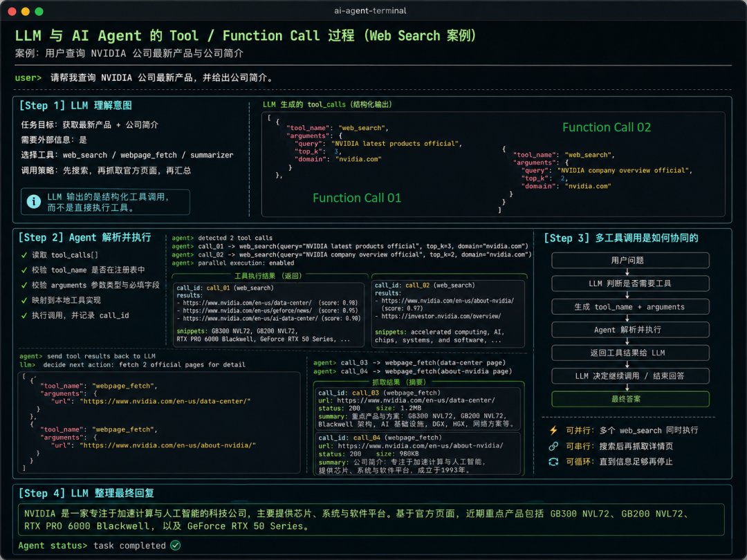
Task: Click the text "LLM 生成的 tool_calls (结构化输出)"
Action: coord(327,104)
